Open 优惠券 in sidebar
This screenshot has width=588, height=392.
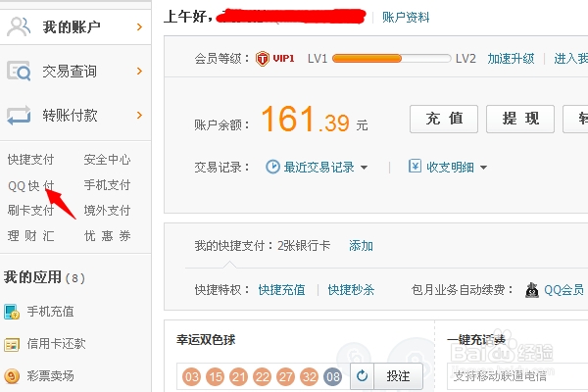click(107, 236)
